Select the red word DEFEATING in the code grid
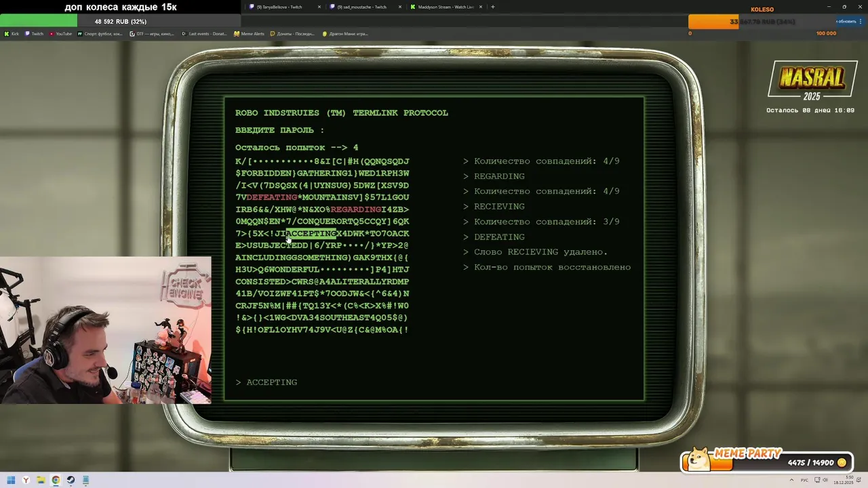868x488 pixels. (272, 197)
